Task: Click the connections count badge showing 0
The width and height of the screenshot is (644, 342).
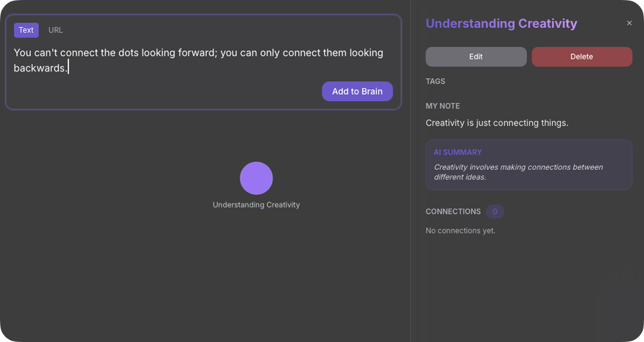Action: click(x=495, y=212)
